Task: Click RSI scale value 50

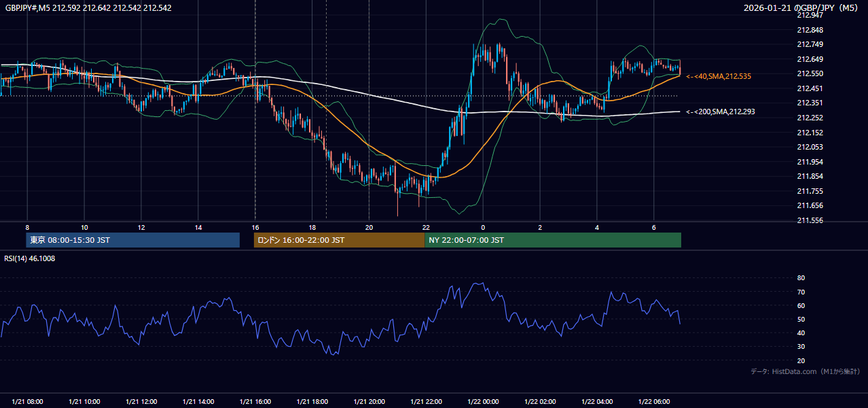Action: 801,319
